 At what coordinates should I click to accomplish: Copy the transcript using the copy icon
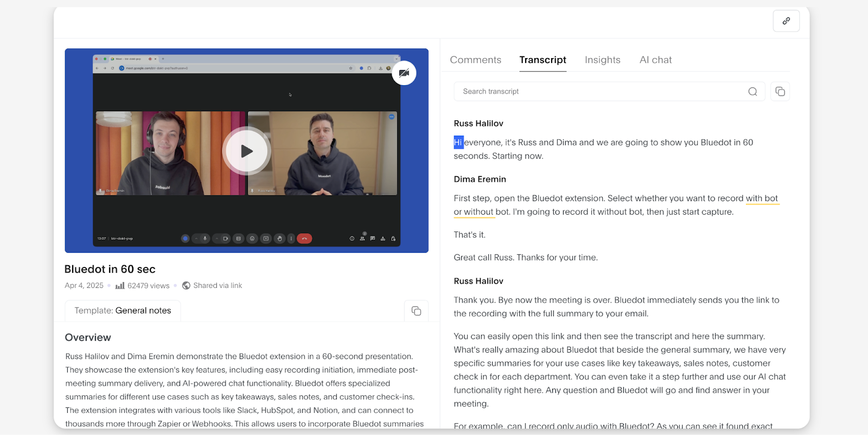pos(780,92)
